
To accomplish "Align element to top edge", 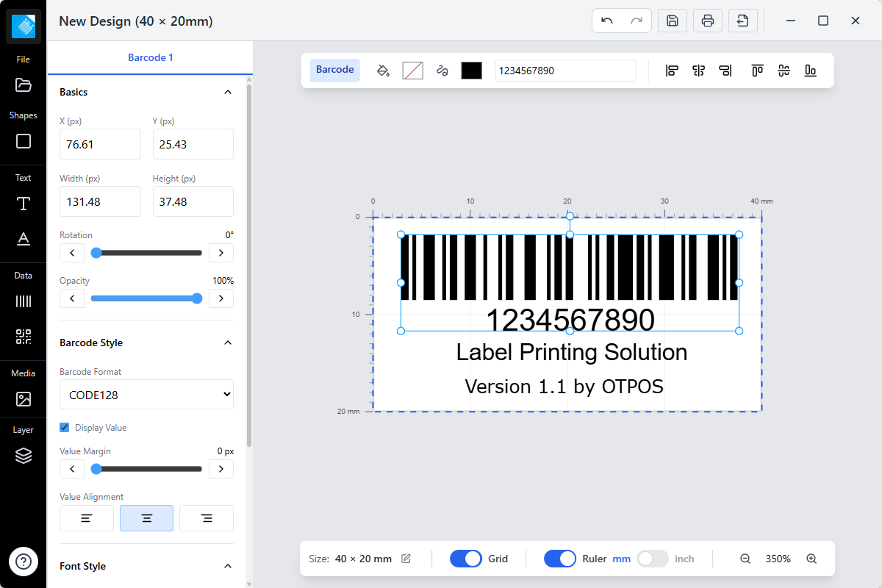I will pyautogui.click(x=757, y=71).
